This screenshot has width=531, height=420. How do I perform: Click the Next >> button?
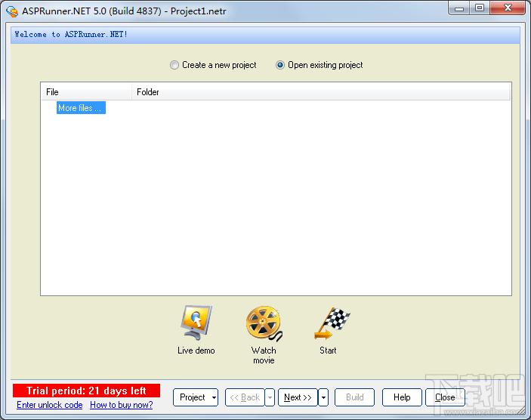tap(298, 397)
